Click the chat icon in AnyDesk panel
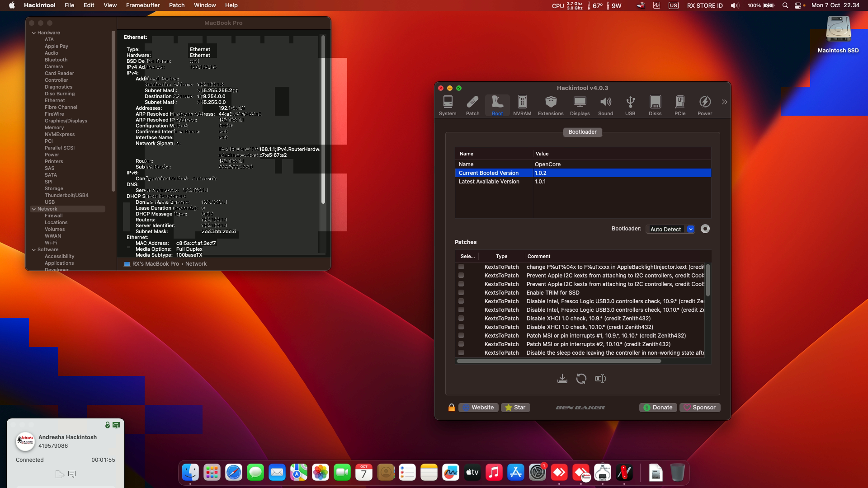 pyautogui.click(x=71, y=474)
